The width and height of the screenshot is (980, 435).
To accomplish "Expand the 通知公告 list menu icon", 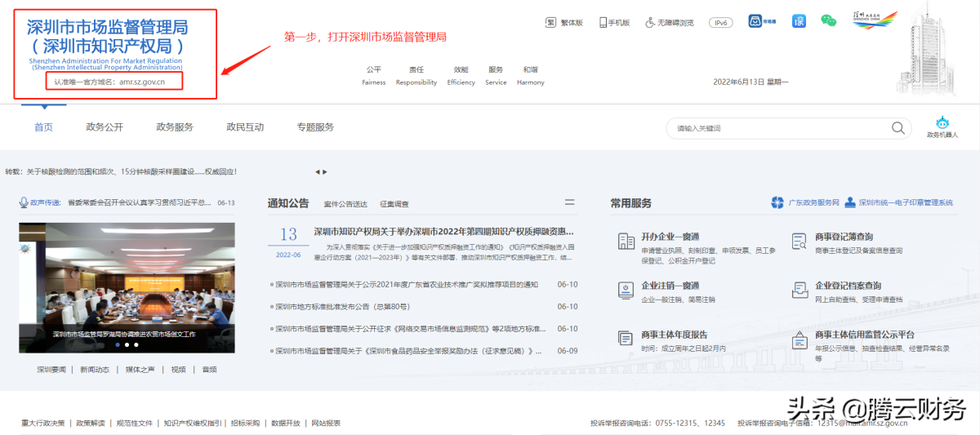I will tap(569, 202).
